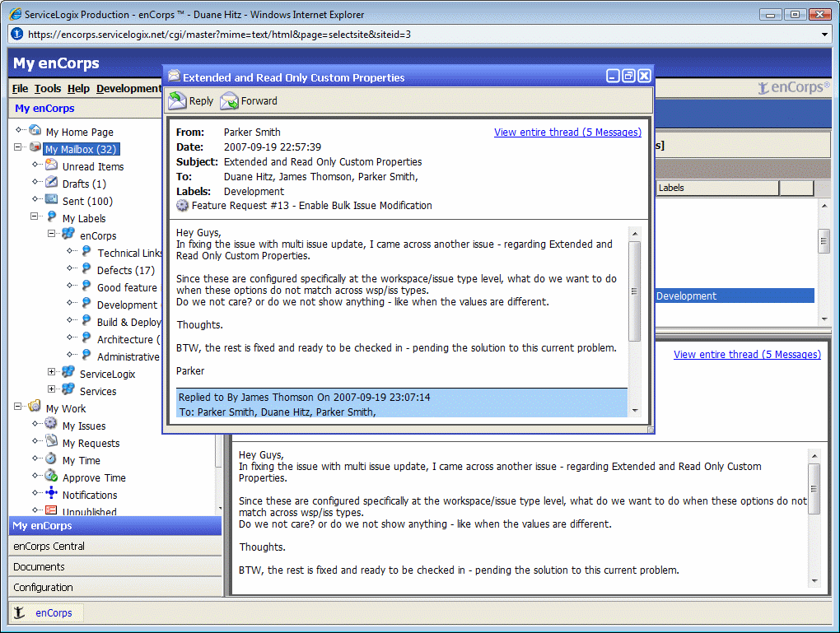The width and height of the screenshot is (840, 633).
Task: Open the address bar dropdown arrow
Action: pyautogui.click(x=825, y=35)
